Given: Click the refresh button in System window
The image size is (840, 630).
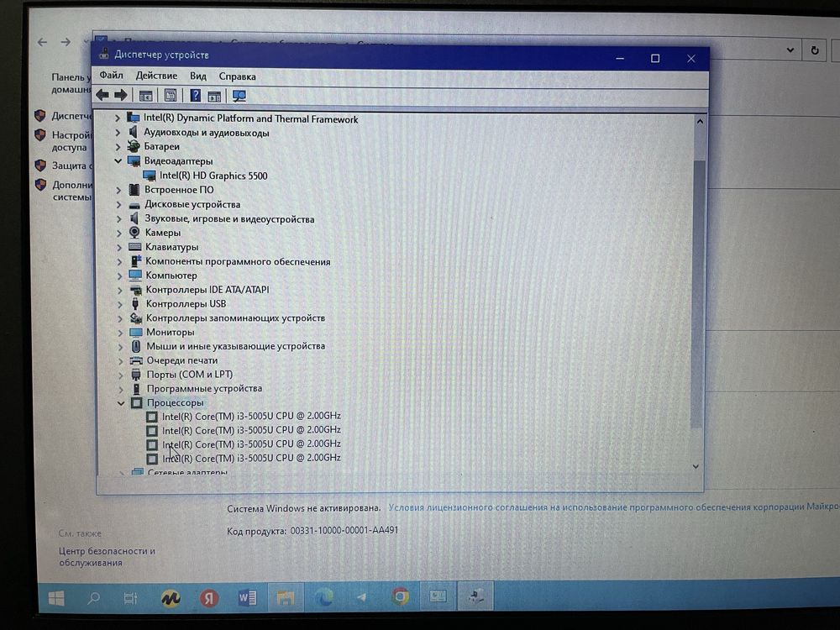Looking at the screenshot, I should 815,50.
